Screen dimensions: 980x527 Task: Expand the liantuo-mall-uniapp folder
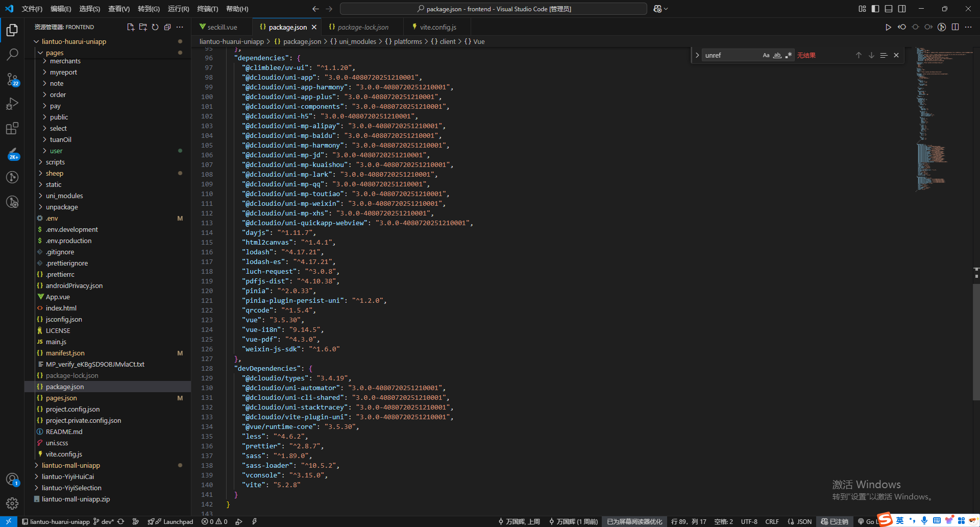point(70,465)
